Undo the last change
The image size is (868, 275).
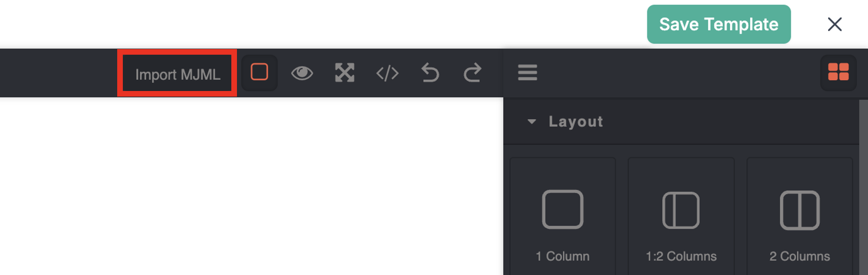click(x=430, y=73)
